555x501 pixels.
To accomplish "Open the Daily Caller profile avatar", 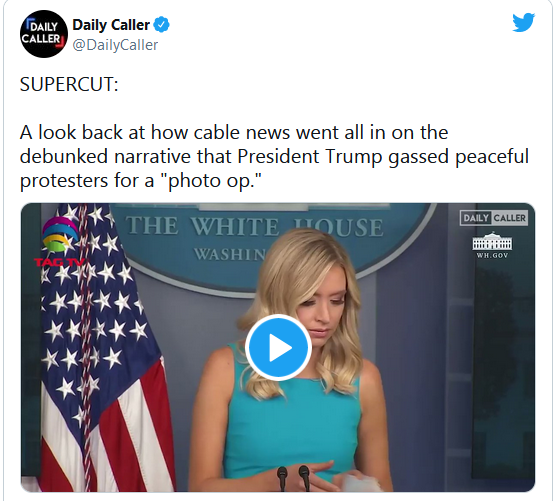I will point(44,34).
